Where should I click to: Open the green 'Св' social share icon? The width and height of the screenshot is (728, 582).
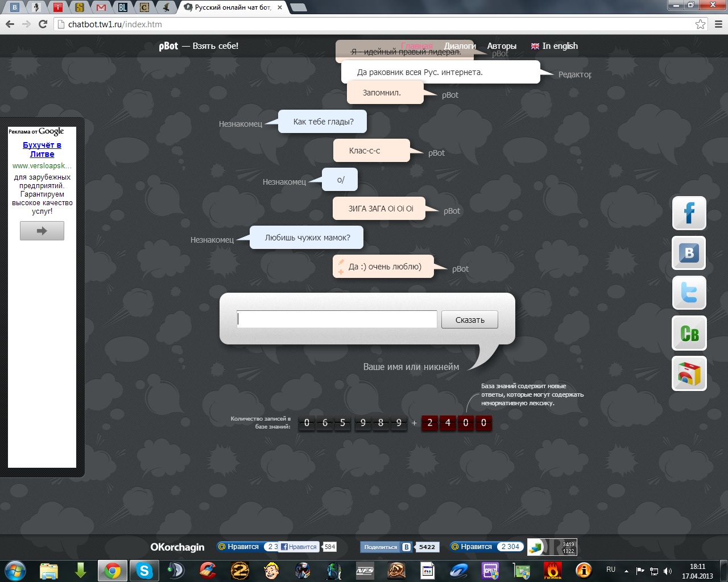[689, 333]
